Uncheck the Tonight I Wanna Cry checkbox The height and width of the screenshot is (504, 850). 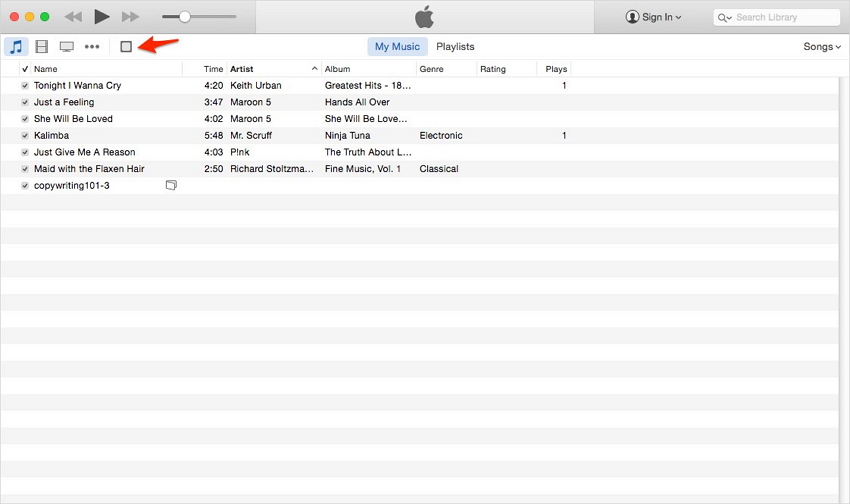(x=25, y=86)
